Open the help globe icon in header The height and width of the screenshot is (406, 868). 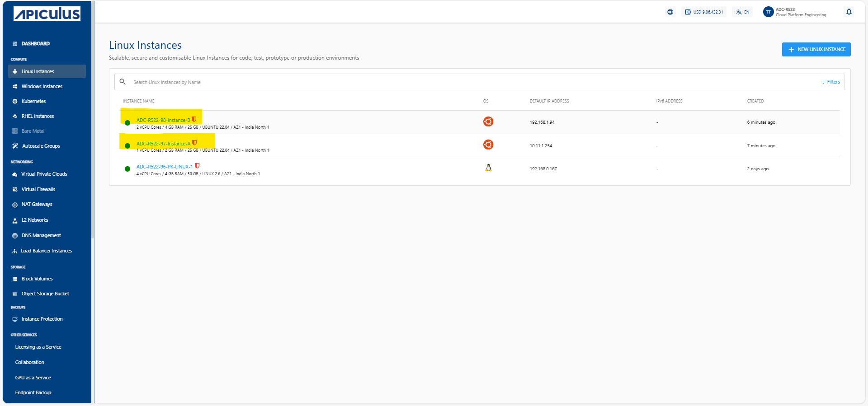point(670,12)
